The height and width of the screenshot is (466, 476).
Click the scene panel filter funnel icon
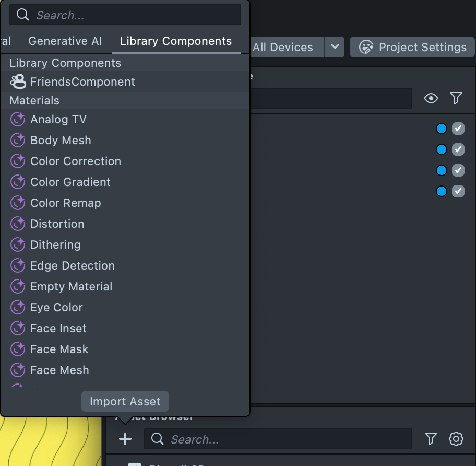pos(456,98)
